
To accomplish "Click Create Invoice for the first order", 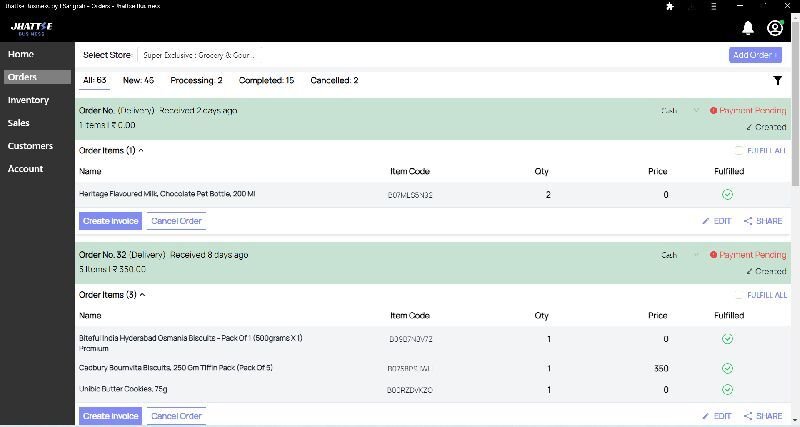I will coord(110,221).
